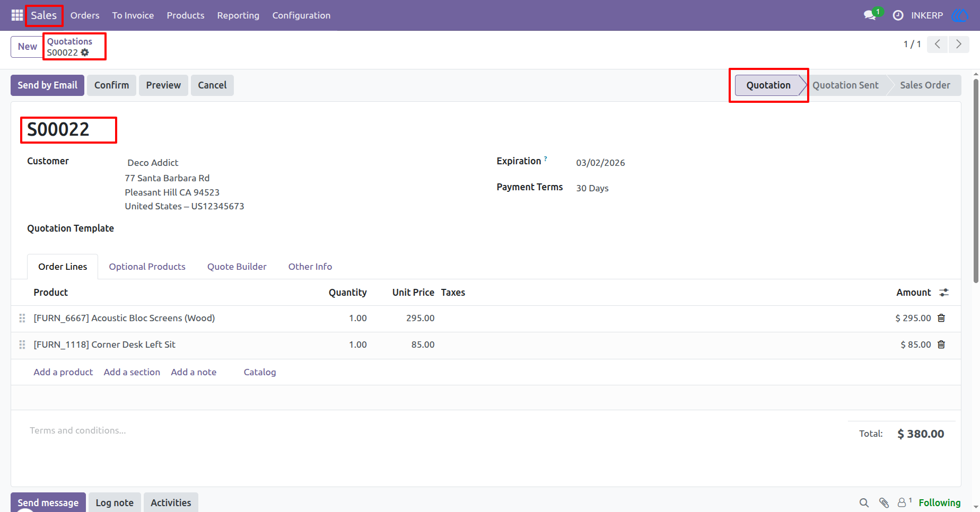The image size is (980, 512).
Task: Click Add a product link
Action: (x=63, y=372)
